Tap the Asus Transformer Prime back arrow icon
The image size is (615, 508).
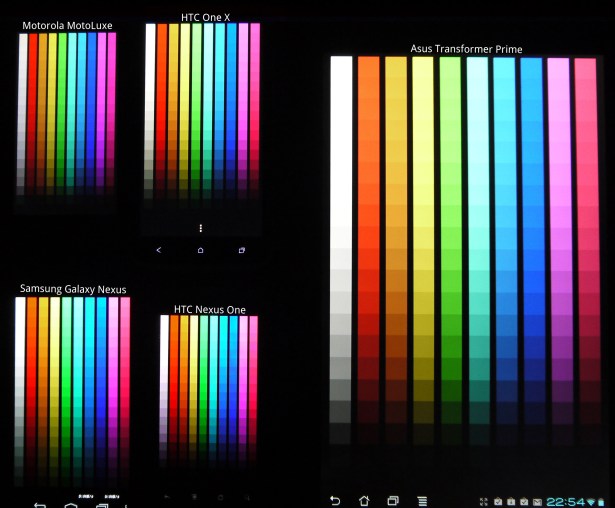click(335, 501)
